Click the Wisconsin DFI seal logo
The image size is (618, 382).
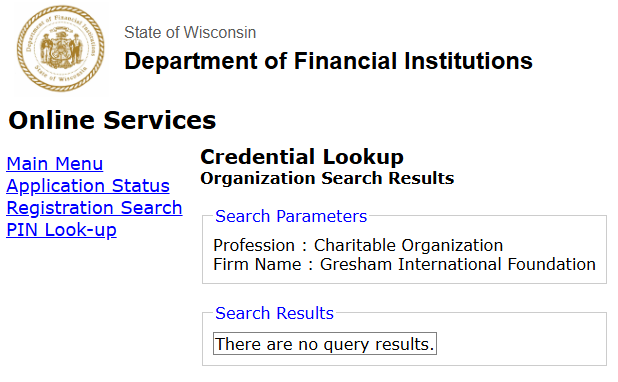pyautogui.click(x=61, y=49)
